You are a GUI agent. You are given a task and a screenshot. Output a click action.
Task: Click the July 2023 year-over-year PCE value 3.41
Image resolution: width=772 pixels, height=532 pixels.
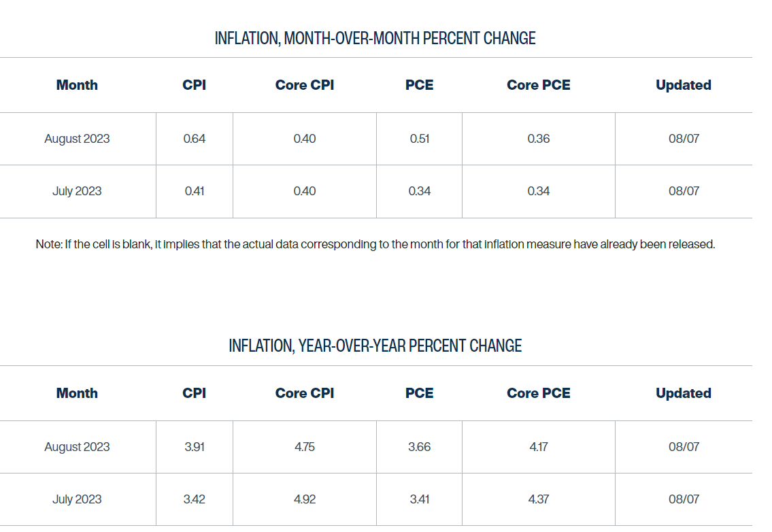tap(419, 499)
